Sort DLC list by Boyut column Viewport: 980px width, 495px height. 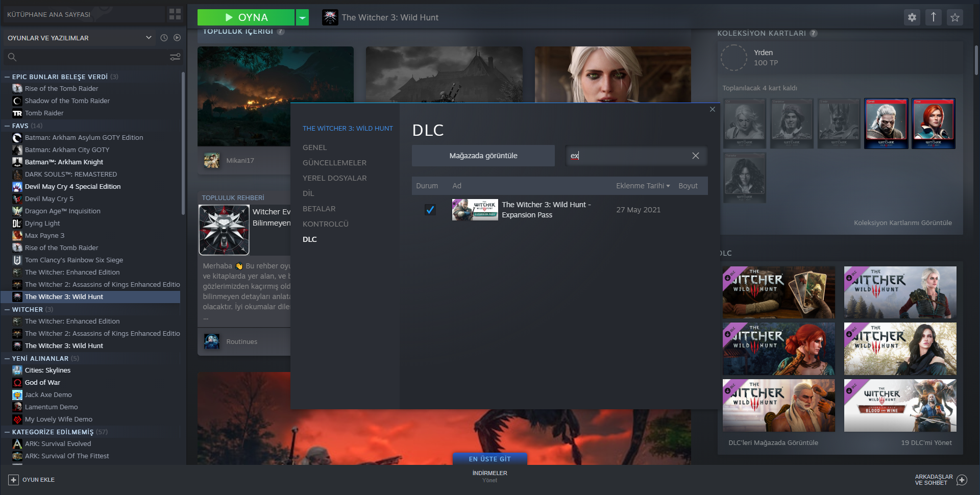(x=688, y=186)
